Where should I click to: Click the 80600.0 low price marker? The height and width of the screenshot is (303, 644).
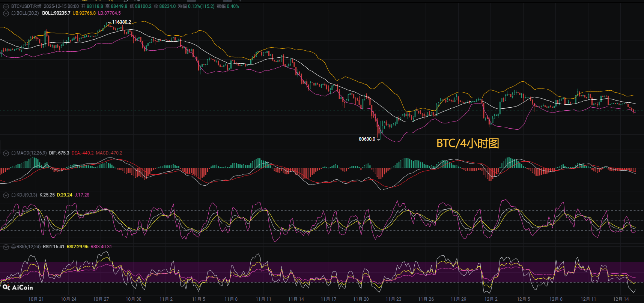(x=367, y=139)
